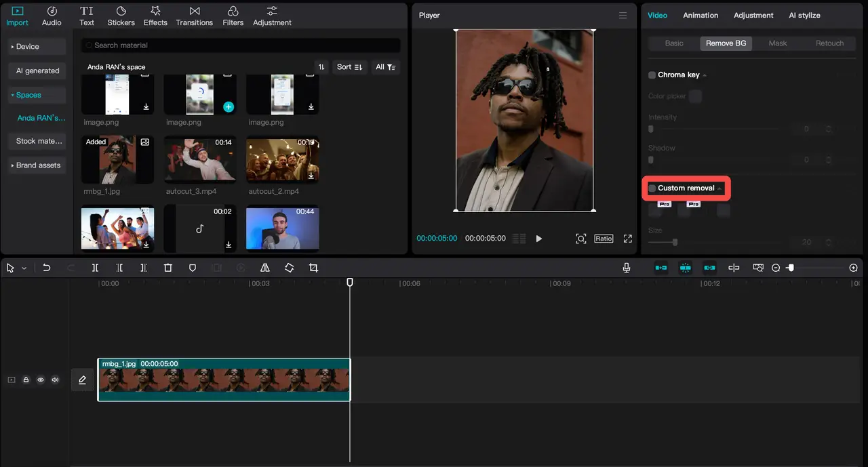Open the Import media tab
The image size is (868, 467).
click(x=18, y=16)
